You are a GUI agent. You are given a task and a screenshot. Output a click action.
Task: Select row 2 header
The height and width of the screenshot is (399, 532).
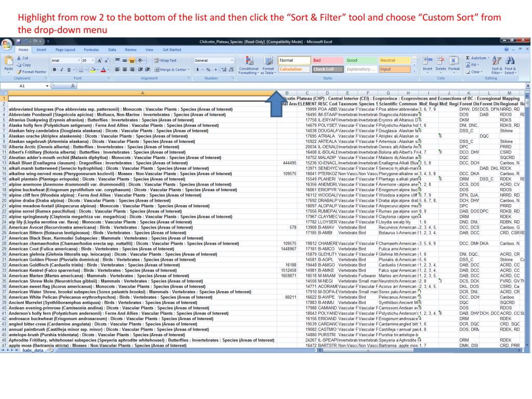coord(4,104)
